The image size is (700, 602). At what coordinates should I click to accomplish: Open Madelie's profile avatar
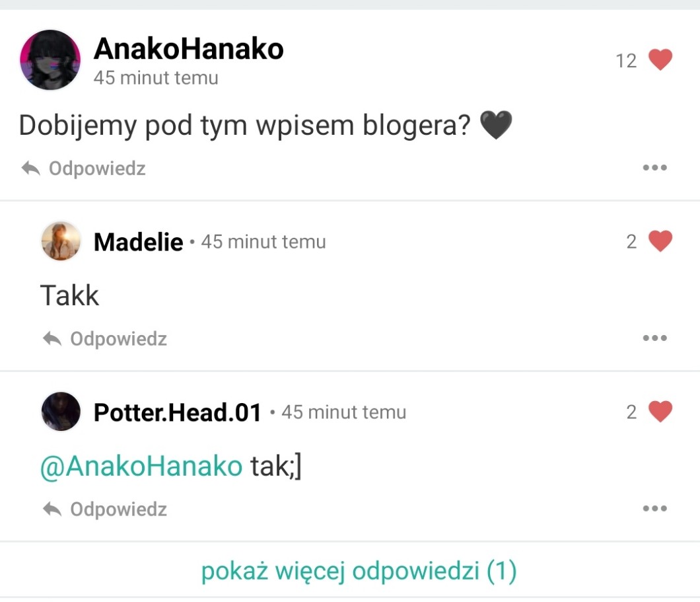coord(61,241)
